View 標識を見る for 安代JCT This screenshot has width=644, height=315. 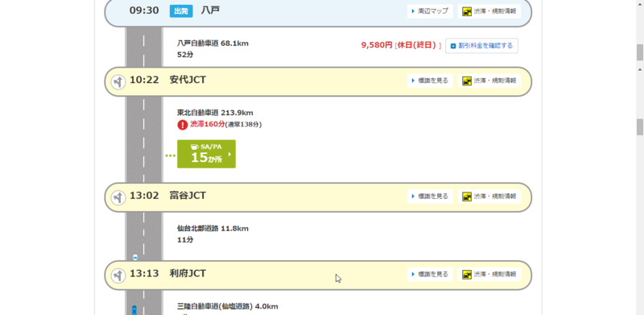pyautogui.click(x=430, y=81)
